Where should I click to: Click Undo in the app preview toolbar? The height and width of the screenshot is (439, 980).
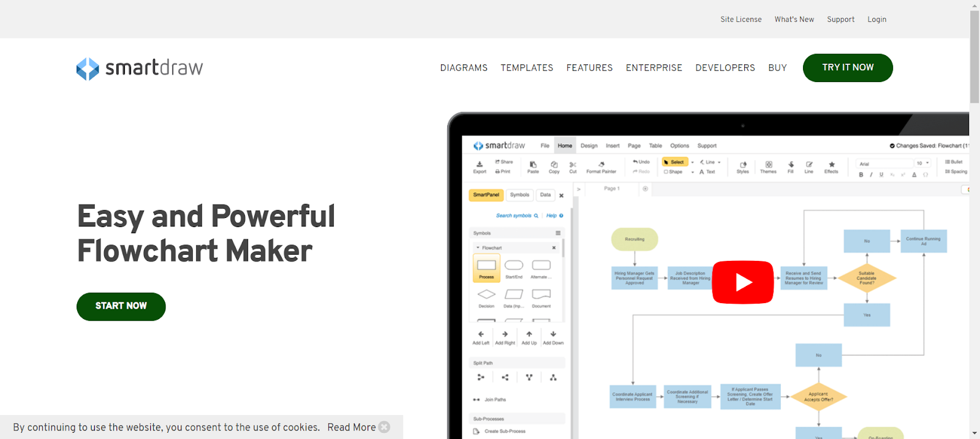[641, 162]
